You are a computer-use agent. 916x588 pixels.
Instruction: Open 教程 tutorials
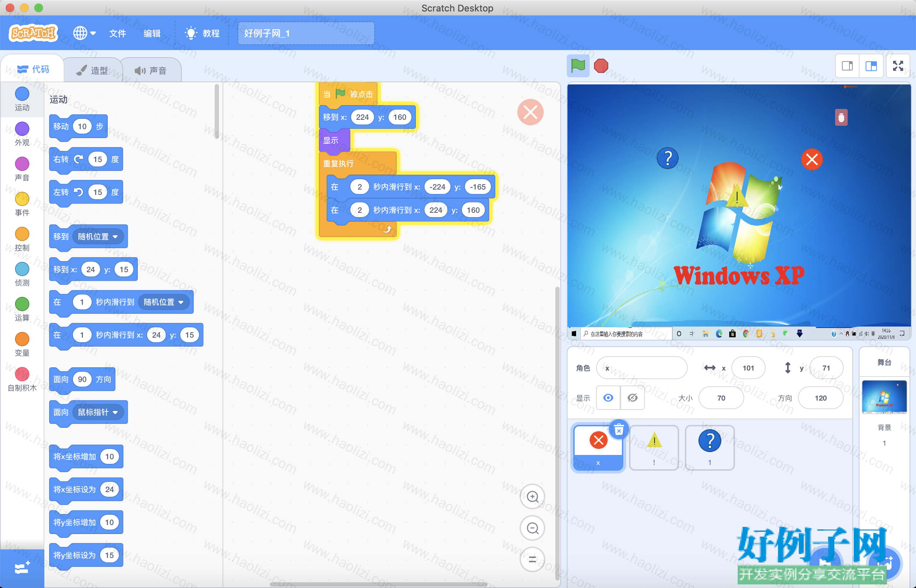[x=202, y=33]
